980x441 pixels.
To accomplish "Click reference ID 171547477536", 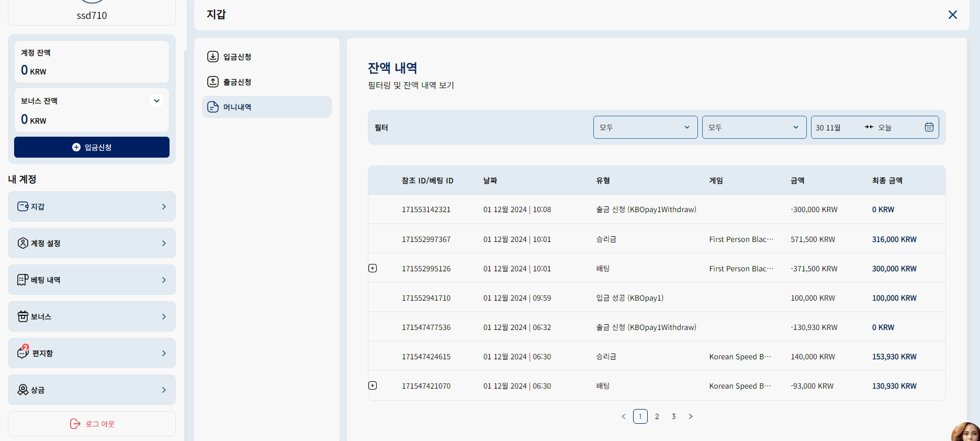I will tap(426, 327).
